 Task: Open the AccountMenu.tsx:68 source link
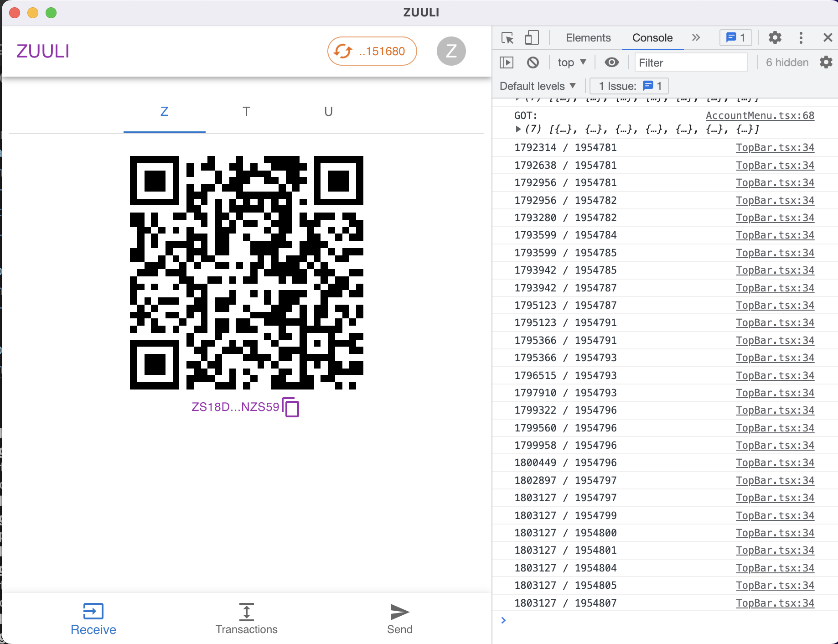coord(760,116)
